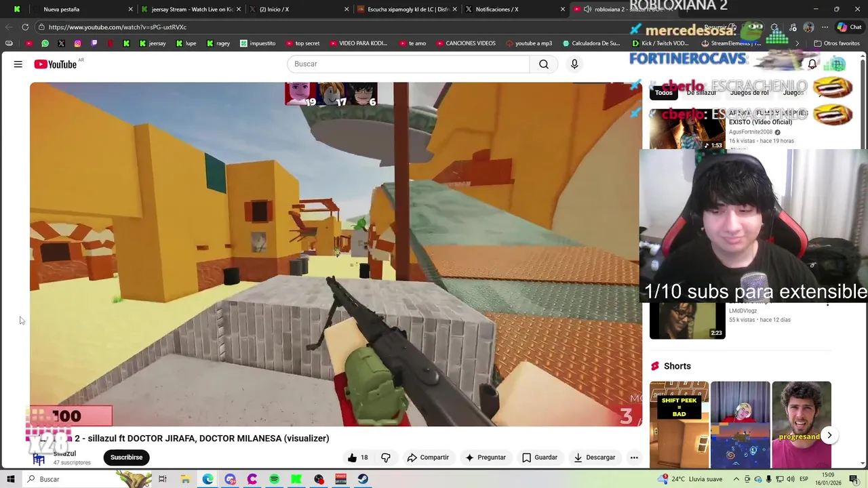This screenshot has height=488, width=868.
Task: Open the Kick app on the taskbar
Action: (296, 479)
